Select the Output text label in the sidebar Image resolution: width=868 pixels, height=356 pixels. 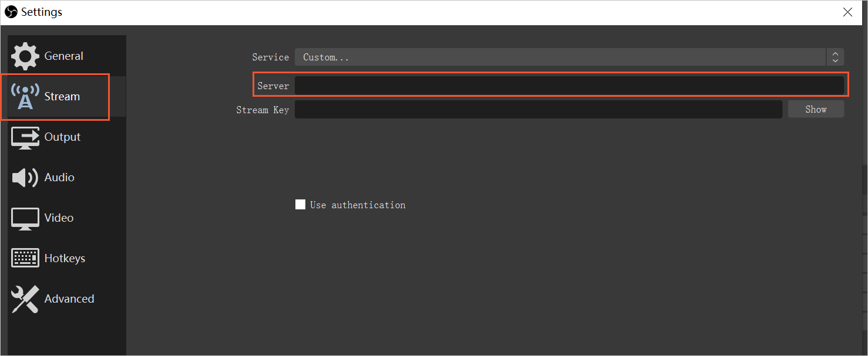(x=62, y=137)
